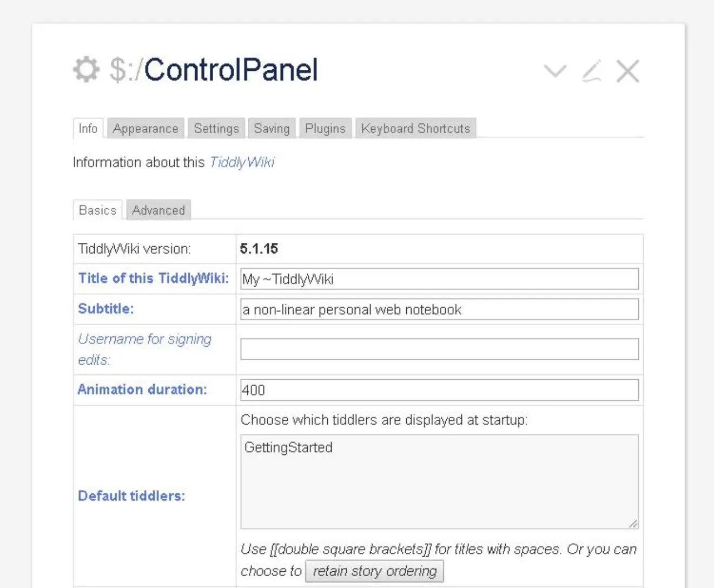Click into the Animation duration field

tap(439, 390)
